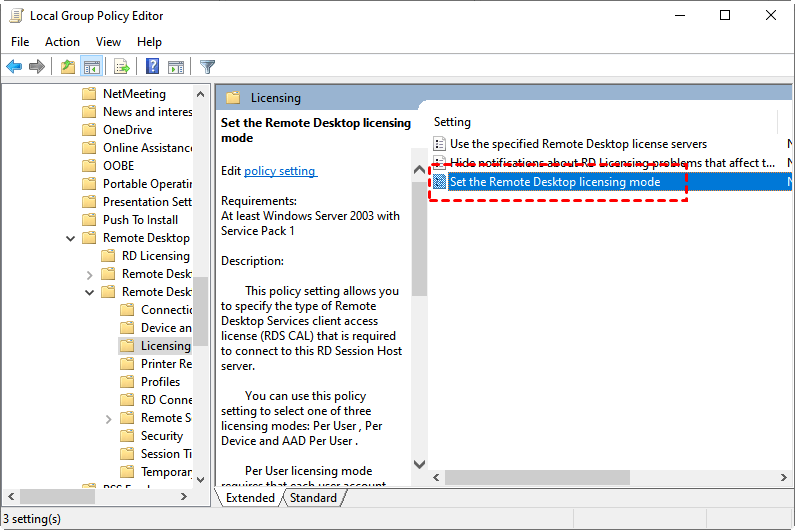This screenshot has height=530, width=795.
Task: Open the Help menu
Action: (149, 42)
